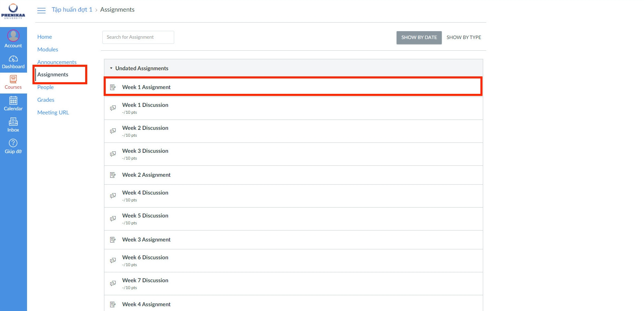Collapse the Undated Assignments group
This screenshot has height=311, width=644.
pos(111,68)
